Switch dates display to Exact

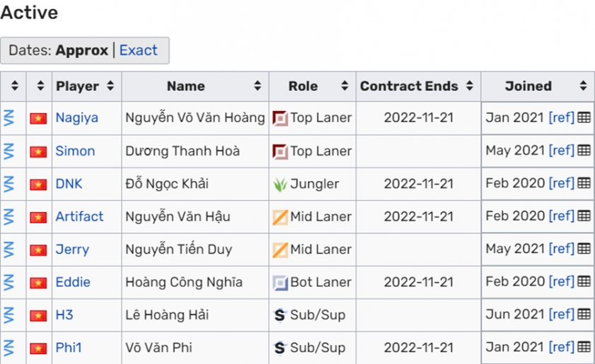click(138, 50)
